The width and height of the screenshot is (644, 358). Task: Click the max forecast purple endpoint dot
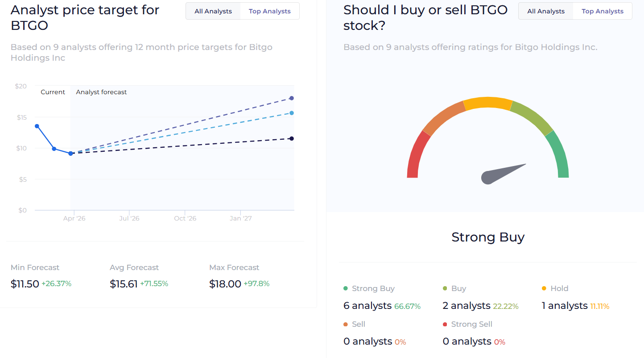tap(292, 98)
